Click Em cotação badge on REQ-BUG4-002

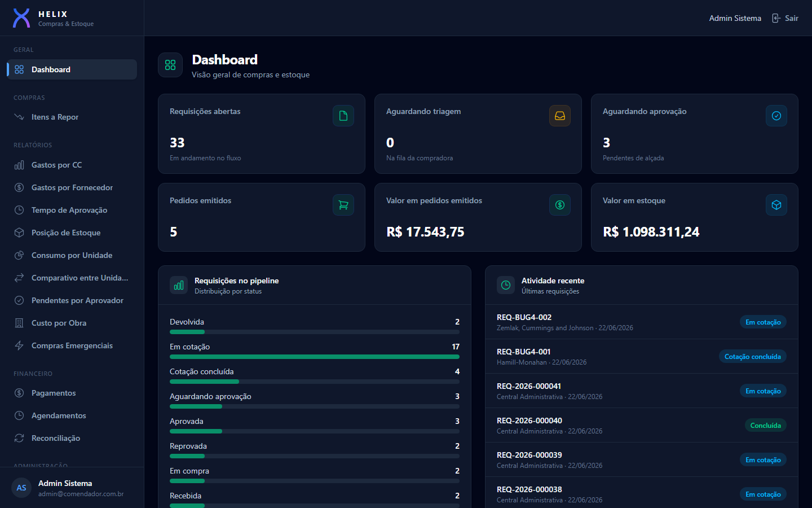(763, 322)
